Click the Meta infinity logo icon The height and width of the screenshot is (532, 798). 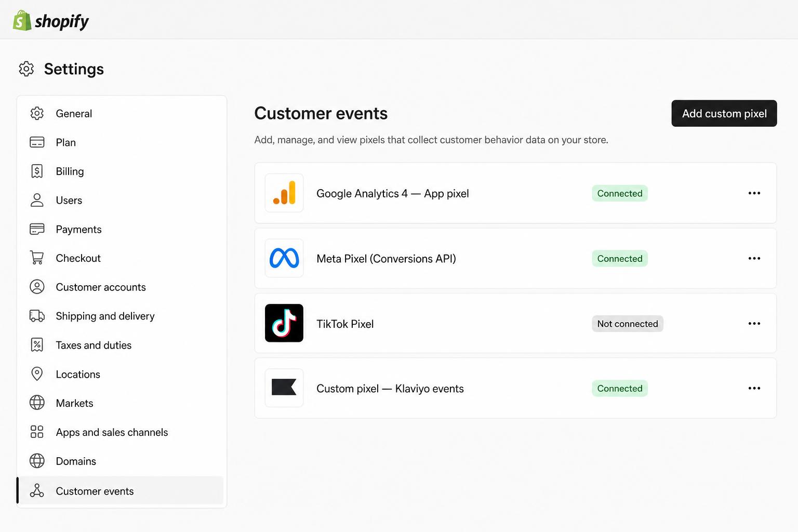pos(284,258)
